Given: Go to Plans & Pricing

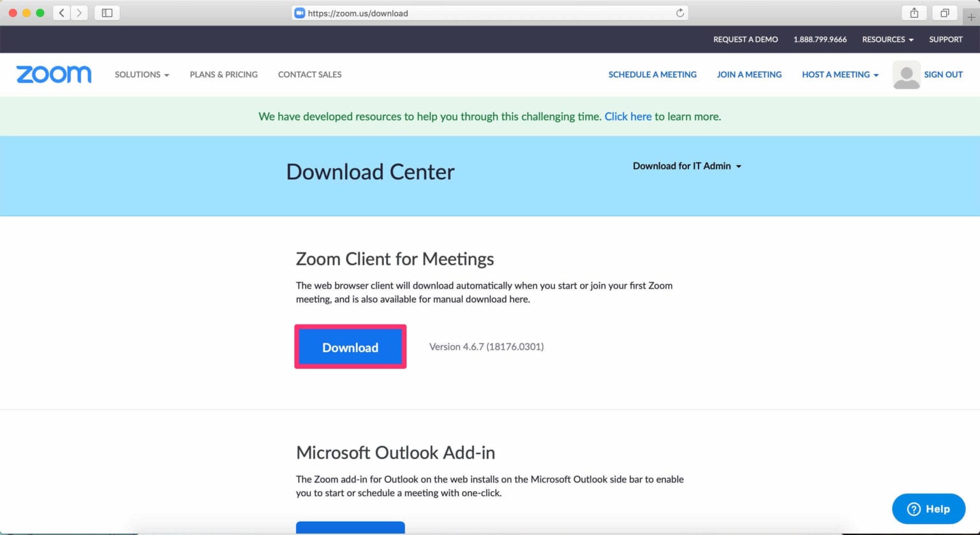Looking at the screenshot, I should click(x=223, y=75).
